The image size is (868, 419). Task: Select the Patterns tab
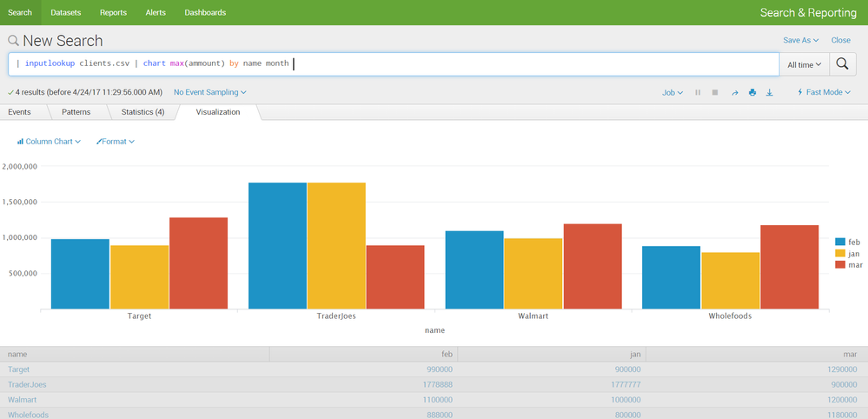76,112
